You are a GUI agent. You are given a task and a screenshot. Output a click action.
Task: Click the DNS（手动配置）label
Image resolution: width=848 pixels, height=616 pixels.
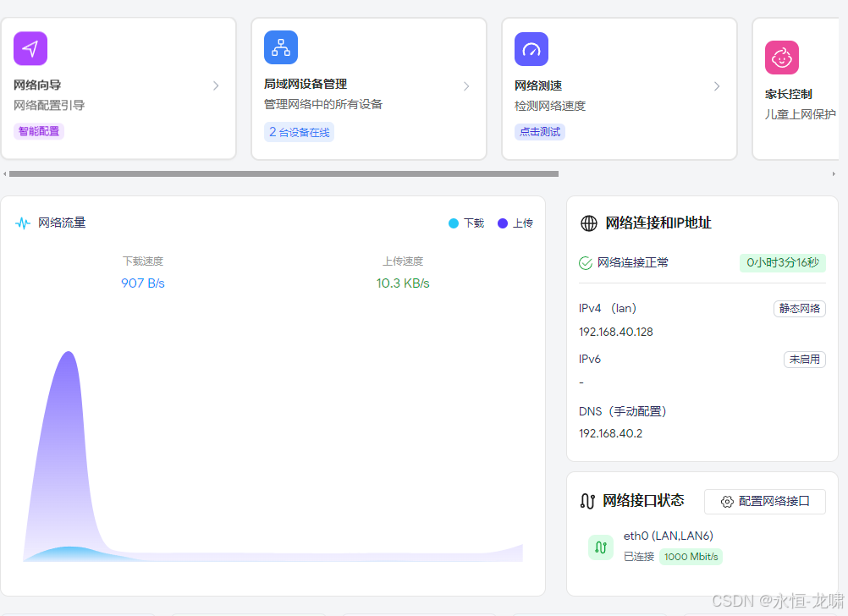[623, 411]
